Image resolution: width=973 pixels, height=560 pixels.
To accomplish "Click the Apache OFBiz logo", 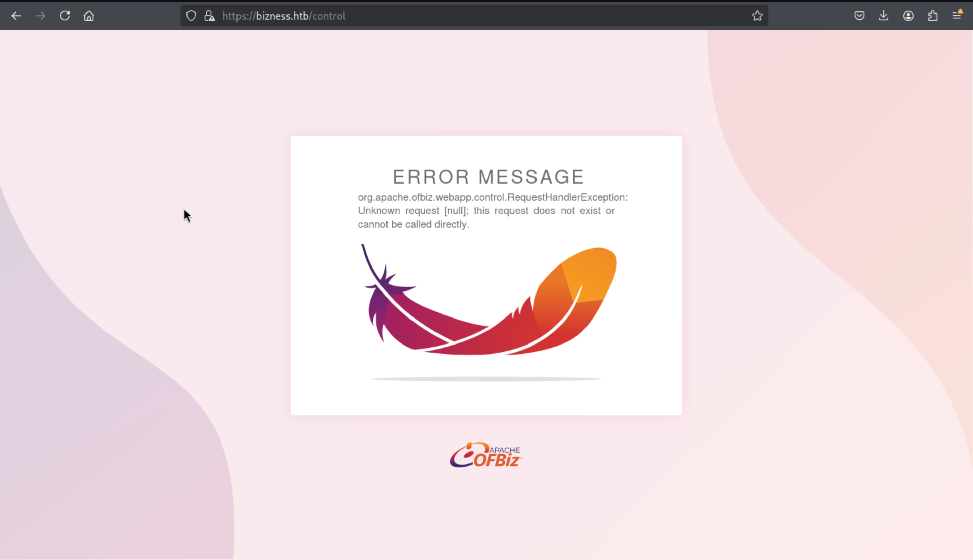I will (x=486, y=455).
